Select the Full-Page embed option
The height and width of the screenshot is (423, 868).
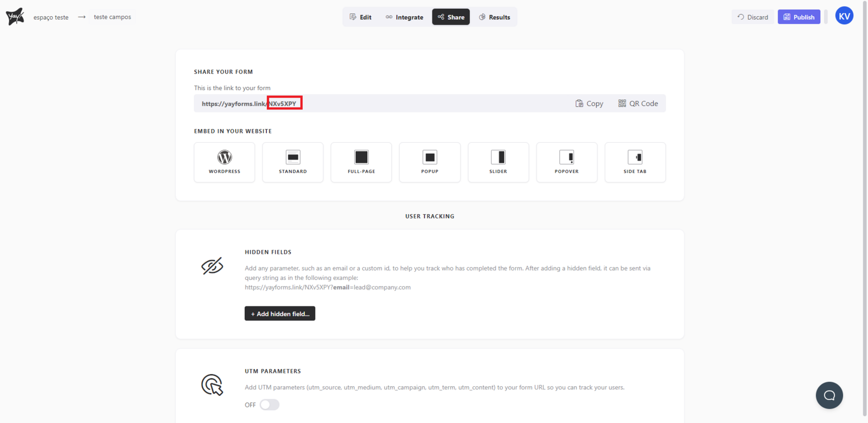coord(361,162)
